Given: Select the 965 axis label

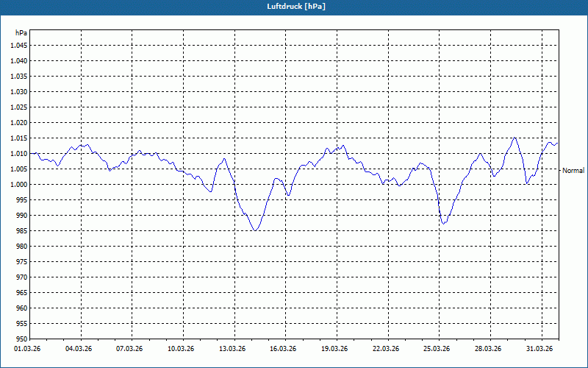Looking at the screenshot, I should coord(22,292).
